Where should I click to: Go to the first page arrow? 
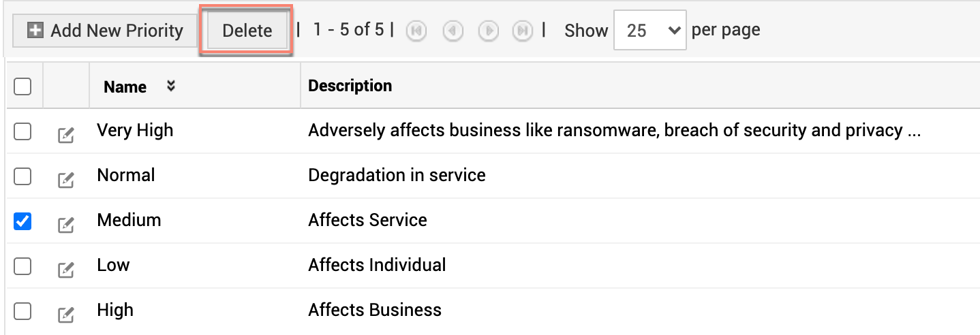click(416, 31)
